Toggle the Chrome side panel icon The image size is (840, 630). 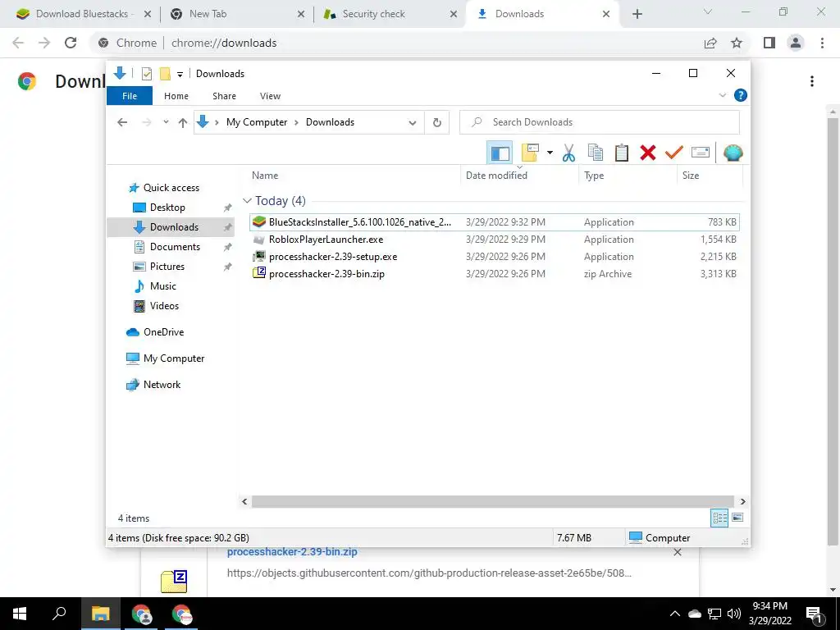coord(769,43)
